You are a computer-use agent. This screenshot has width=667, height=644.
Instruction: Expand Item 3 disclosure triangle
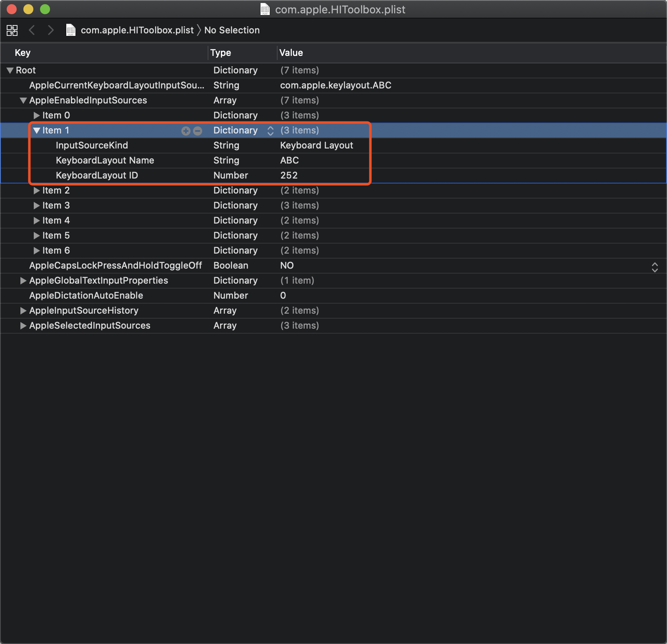(x=37, y=206)
